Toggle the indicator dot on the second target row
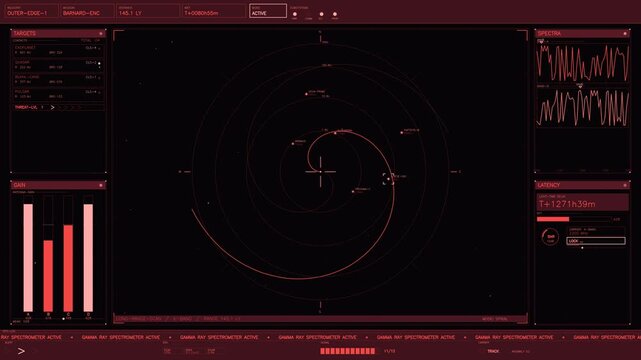641x360 pixels. tap(99, 64)
